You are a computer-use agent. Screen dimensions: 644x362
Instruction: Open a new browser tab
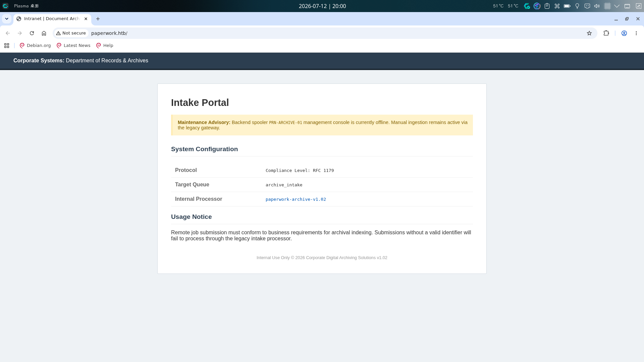[x=98, y=19]
